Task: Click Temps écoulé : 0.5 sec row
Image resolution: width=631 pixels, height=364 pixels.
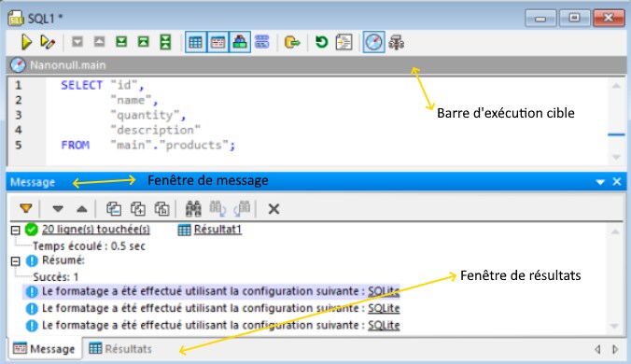Action: [x=89, y=245]
